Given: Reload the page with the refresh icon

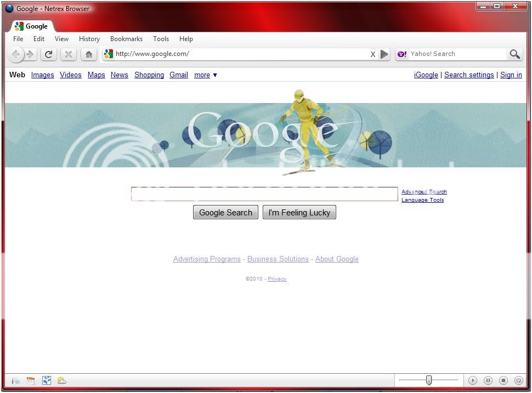Looking at the screenshot, I should coord(49,54).
